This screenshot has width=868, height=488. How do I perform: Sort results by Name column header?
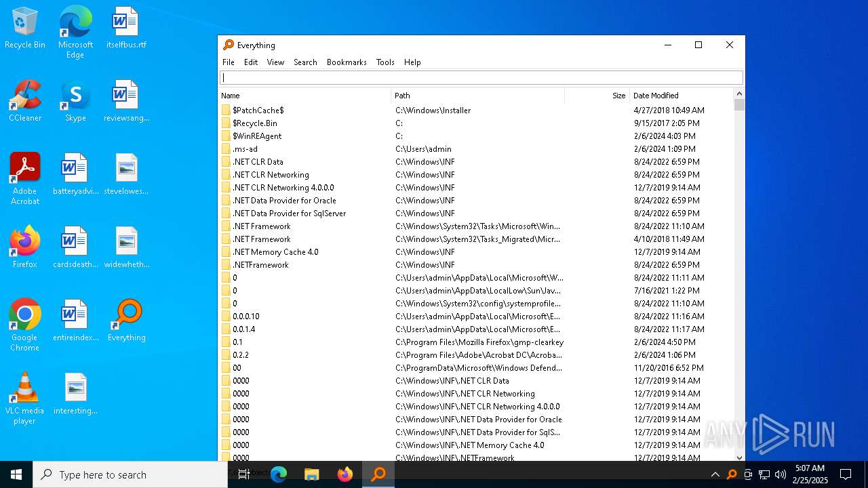(x=304, y=96)
